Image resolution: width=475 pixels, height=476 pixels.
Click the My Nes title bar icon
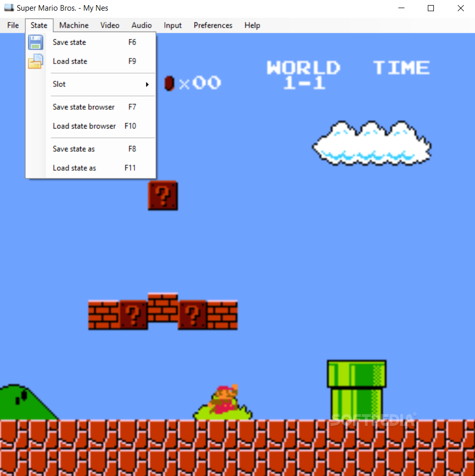tap(9, 8)
